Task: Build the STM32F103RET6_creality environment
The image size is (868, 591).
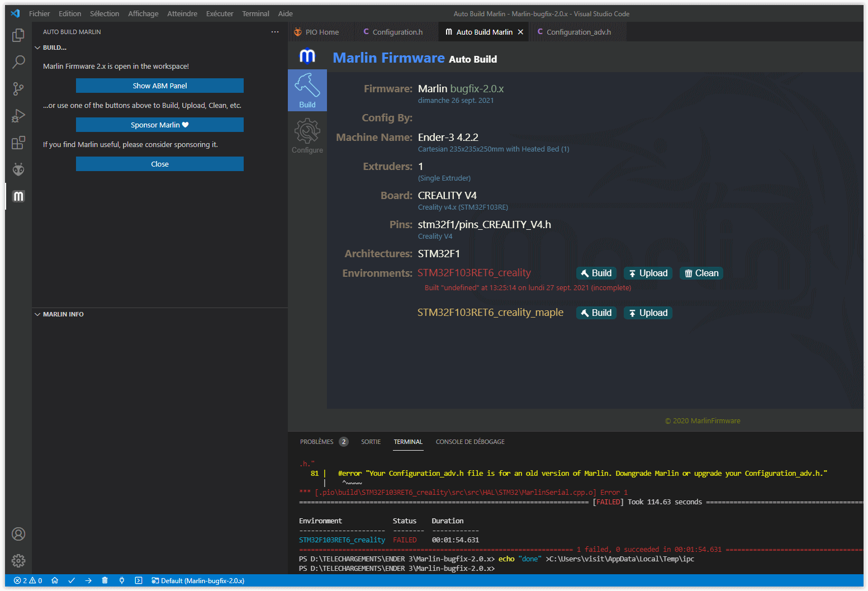Action: click(x=596, y=273)
